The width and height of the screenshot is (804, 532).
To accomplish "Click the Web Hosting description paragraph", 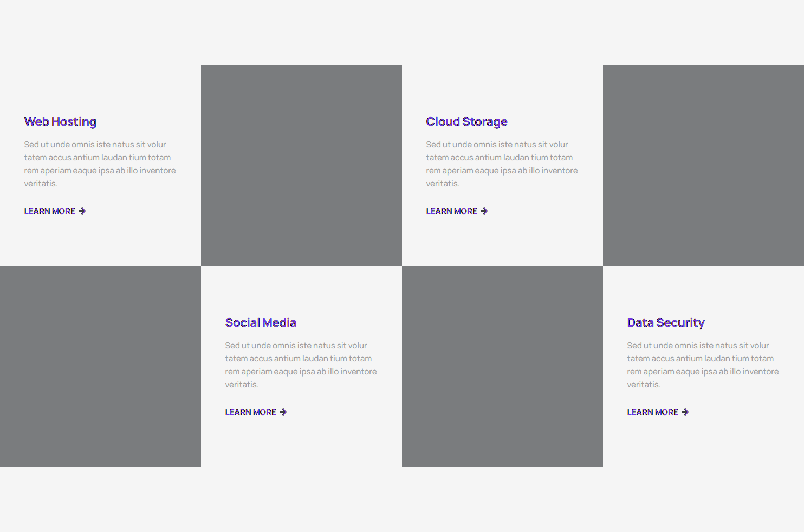I will pyautogui.click(x=100, y=164).
